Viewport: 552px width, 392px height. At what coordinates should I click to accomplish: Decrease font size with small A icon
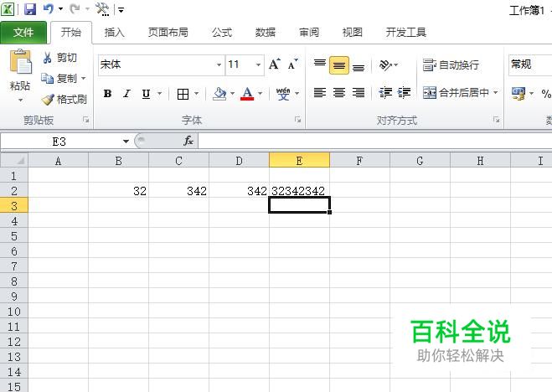click(x=292, y=64)
